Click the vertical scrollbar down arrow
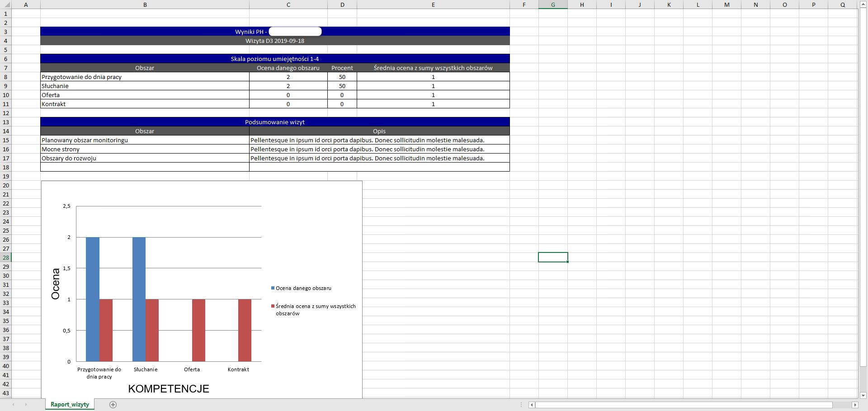The width and height of the screenshot is (868, 411). (863, 396)
